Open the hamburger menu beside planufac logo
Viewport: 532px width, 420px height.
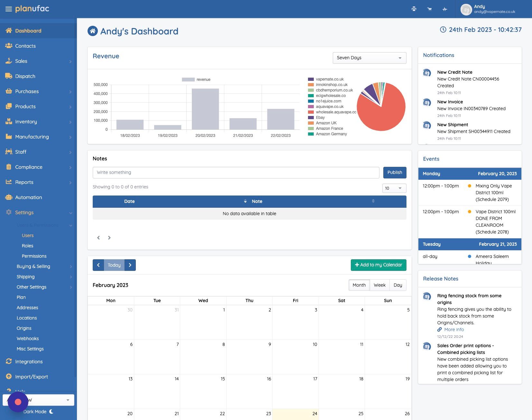tap(9, 9)
